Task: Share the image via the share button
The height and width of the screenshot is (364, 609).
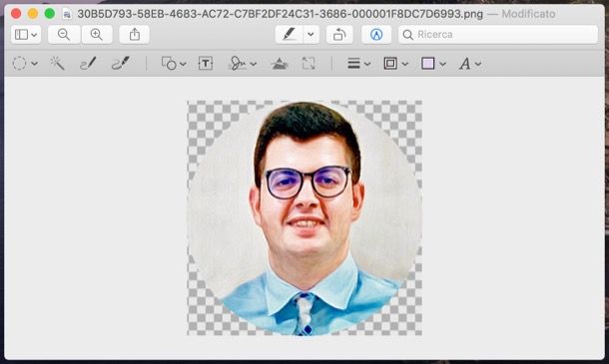Action: point(135,35)
